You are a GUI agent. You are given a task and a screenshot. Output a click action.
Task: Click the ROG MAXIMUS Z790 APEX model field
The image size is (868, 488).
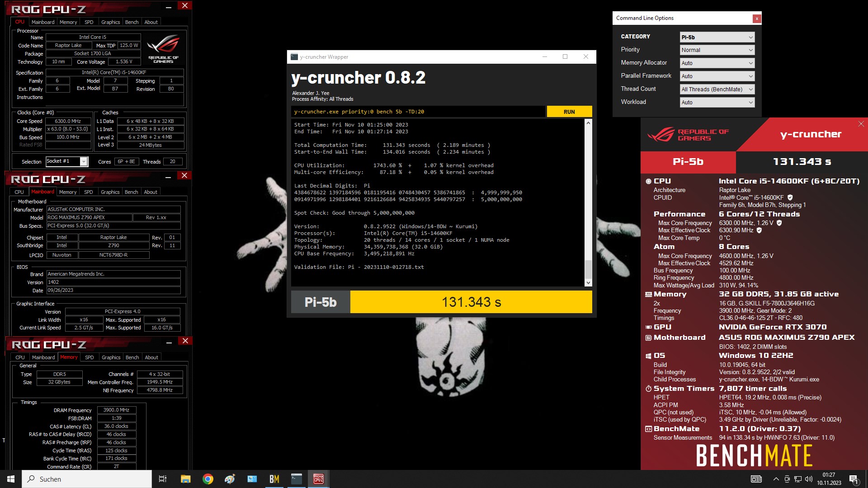point(89,218)
